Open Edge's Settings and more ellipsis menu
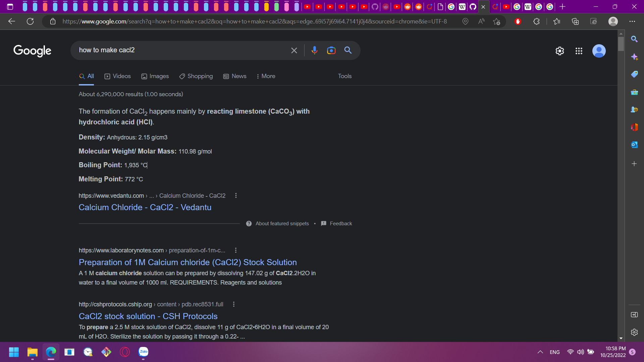The width and height of the screenshot is (644, 362). coord(633,21)
